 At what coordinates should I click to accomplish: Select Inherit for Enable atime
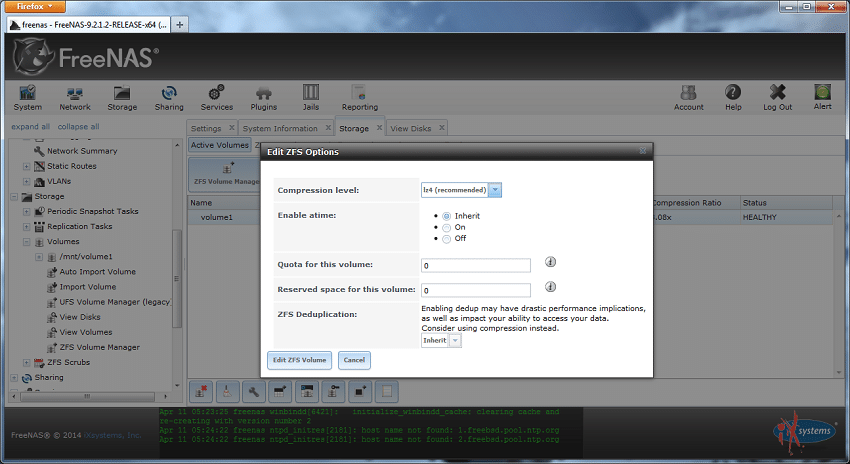click(x=447, y=216)
